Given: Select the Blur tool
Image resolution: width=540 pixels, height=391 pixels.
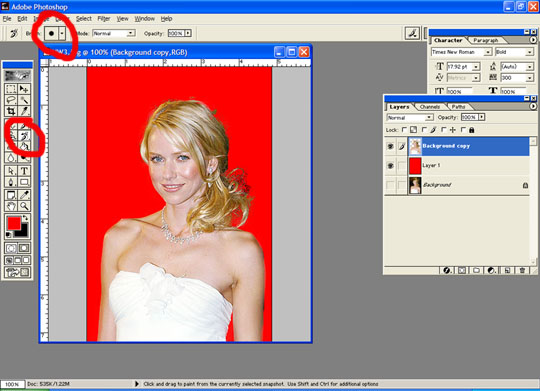Looking at the screenshot, I should (11, 158).
